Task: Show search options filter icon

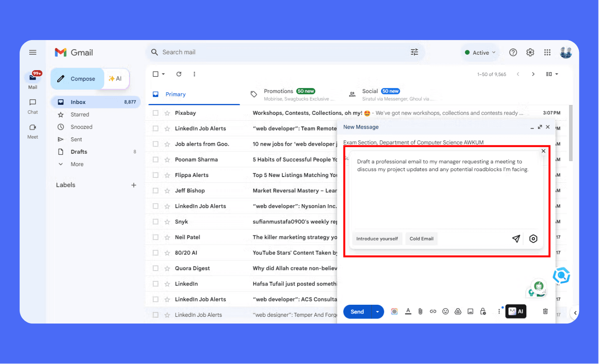Action: point(414,52)
